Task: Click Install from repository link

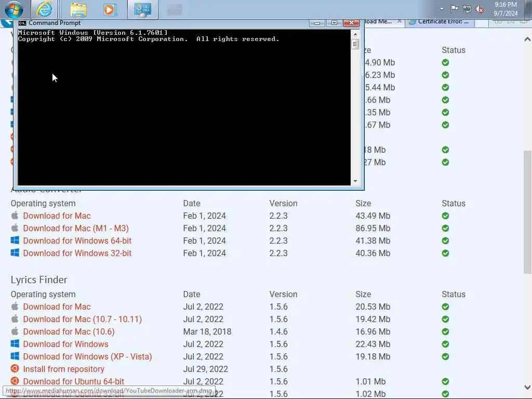Action: (x=63, y=369)
